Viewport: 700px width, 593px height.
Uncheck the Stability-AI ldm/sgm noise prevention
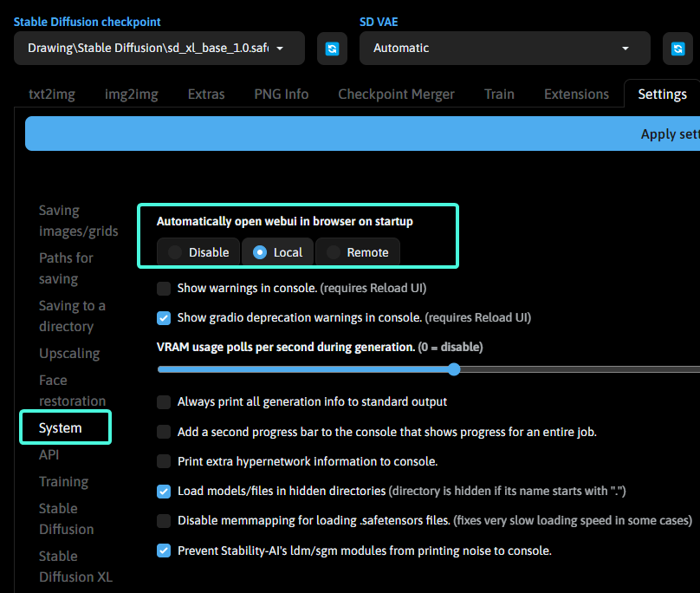pyautogui.click(x=164, y=551)
